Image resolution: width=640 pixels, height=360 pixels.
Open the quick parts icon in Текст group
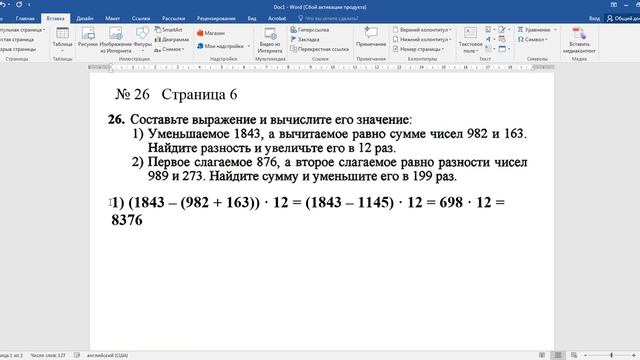(x=488, y=30)
